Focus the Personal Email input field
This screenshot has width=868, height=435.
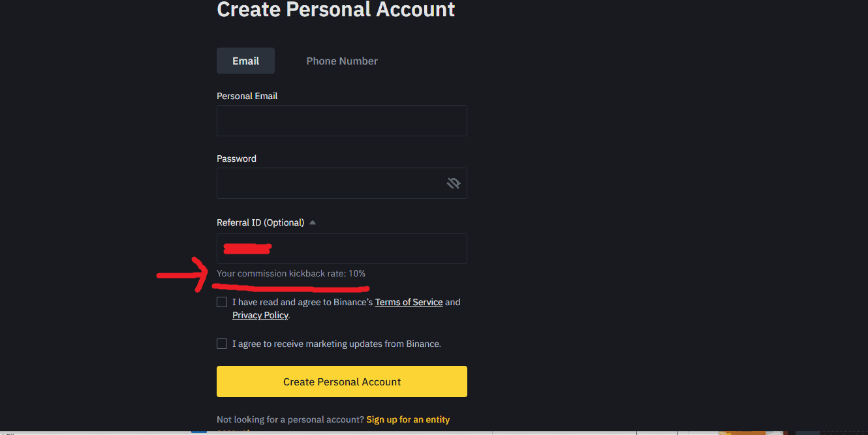[342, 121]
